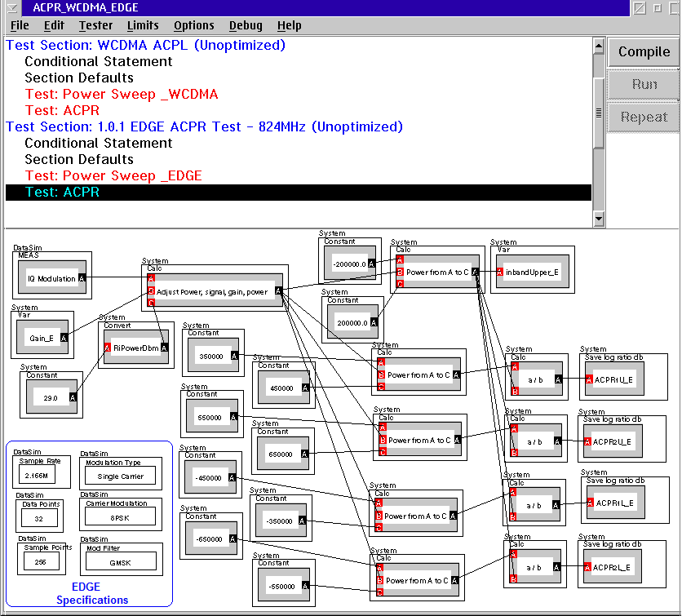Screen dimensions: 682x616
Task: Select the 29.0 constant block
Action: [51, 397]
